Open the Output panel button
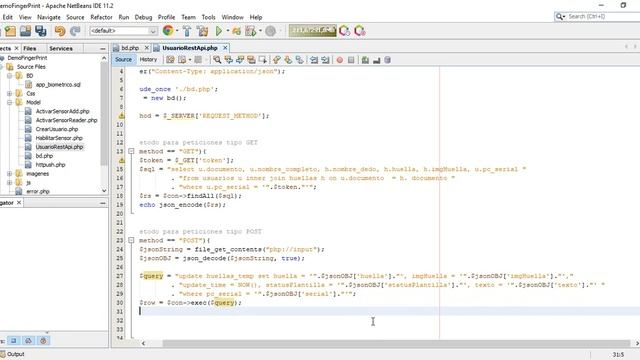The width and height of the screenshot is (640, 360). [x=13, y=354]
